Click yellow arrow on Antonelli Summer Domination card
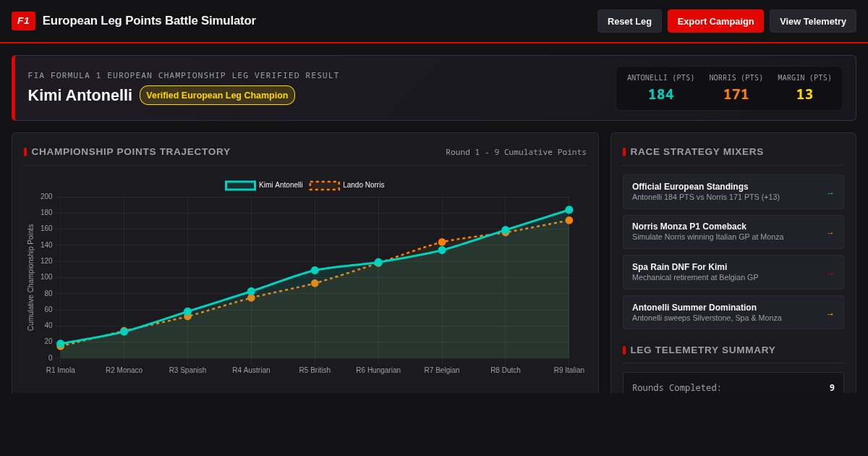 pyautogui.click(x=830, y=313)
